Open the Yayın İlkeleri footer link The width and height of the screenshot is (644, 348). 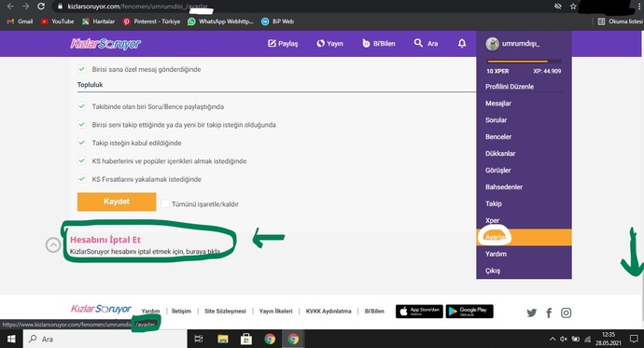click(x=275, y=311)
